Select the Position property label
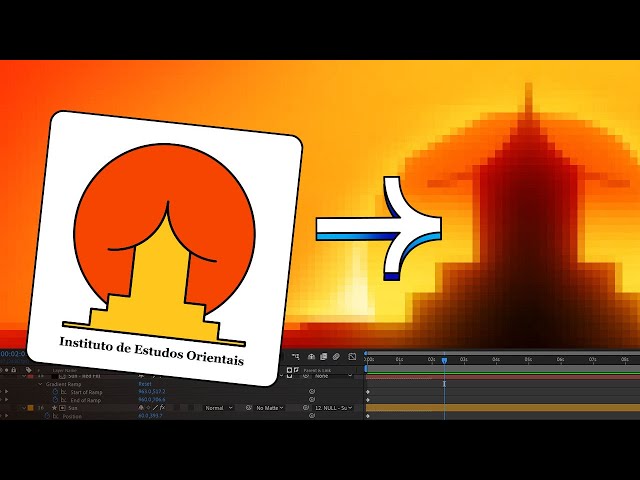Image resolution: width=640 pixels, height=480 pixels. (72, 416)
